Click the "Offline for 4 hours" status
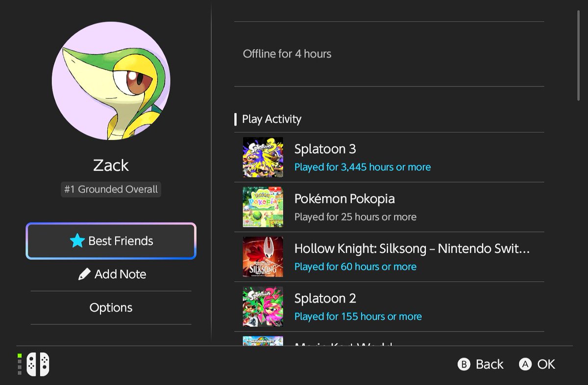Image resolution: width=588 pixels, height=385 pixels. point(287,53)
